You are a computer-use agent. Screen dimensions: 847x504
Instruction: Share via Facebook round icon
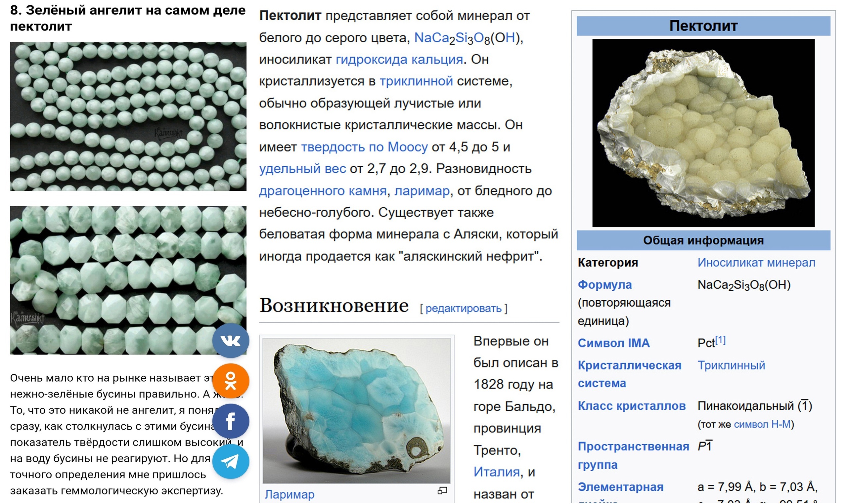(x=231, y=421)
